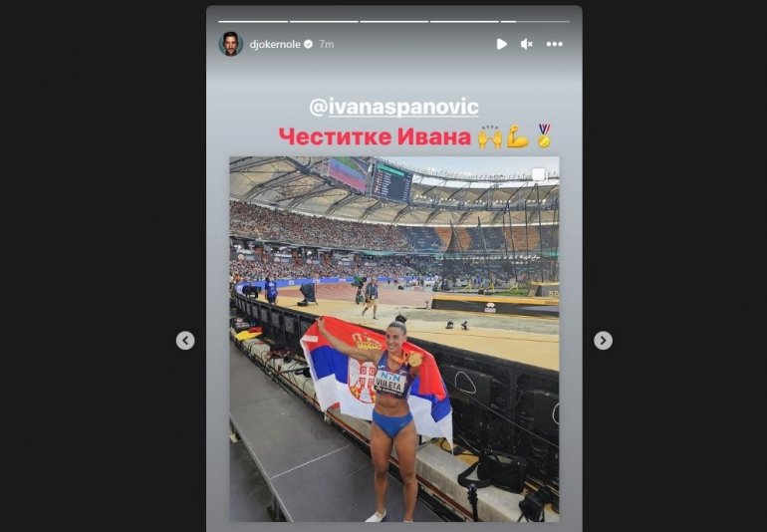Click the djokernole username link
The image size is (767, 532).
pyautogui.click(x=275, y=44)
